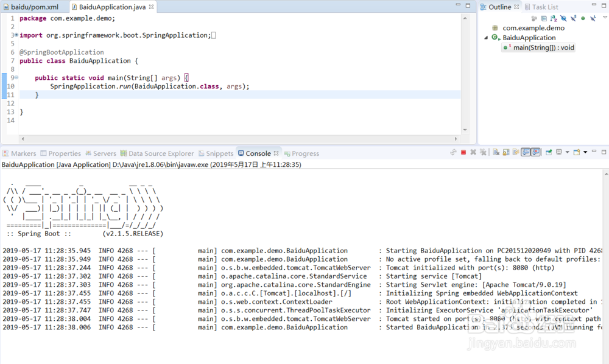
Task: Click the Display Selected Console icon
Action: point(559,152)
